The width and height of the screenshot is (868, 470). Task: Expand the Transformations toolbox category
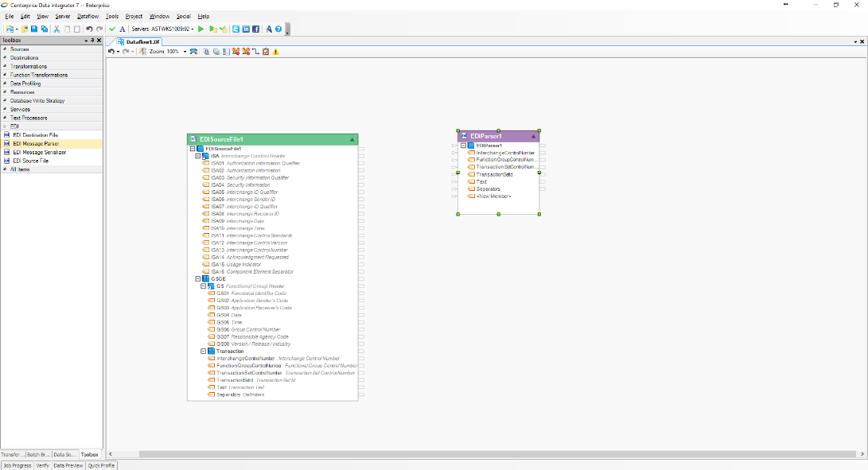point(29,66)
